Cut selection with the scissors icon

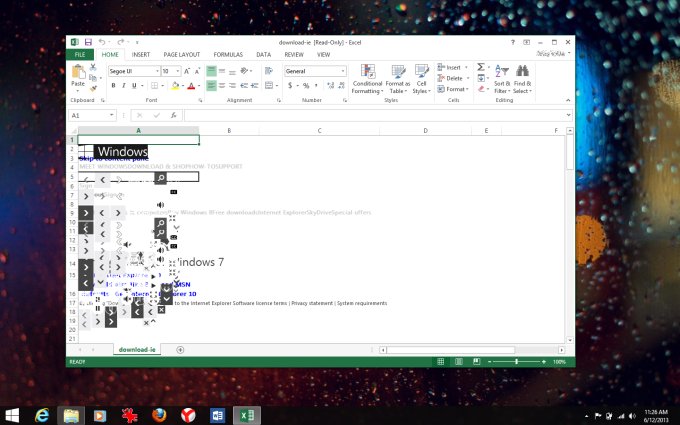(93, 67)
